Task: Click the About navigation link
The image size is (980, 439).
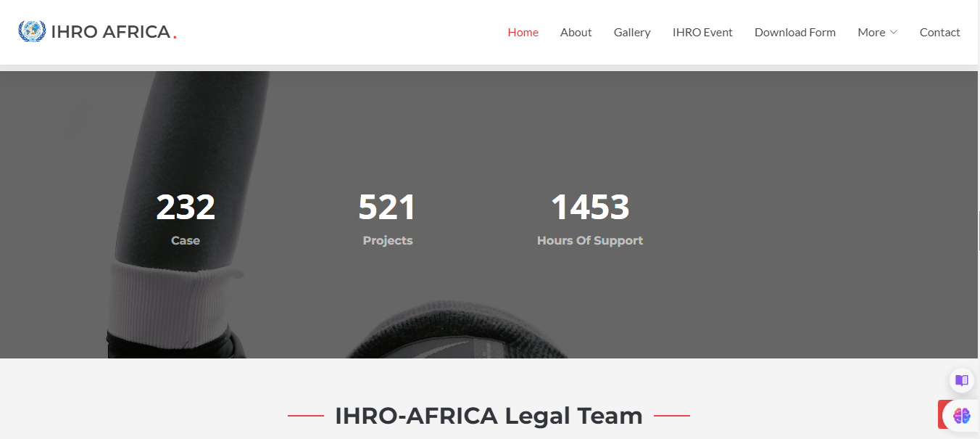Action: 576,32
